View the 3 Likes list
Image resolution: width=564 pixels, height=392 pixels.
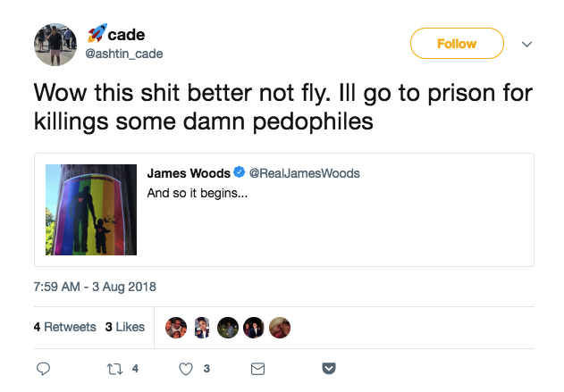point(125,327)
